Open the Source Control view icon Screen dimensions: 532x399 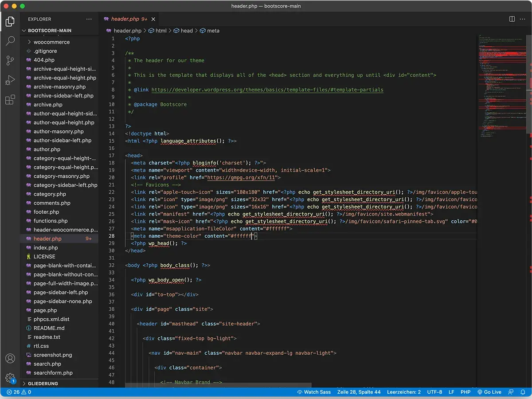tap(10, 61)
